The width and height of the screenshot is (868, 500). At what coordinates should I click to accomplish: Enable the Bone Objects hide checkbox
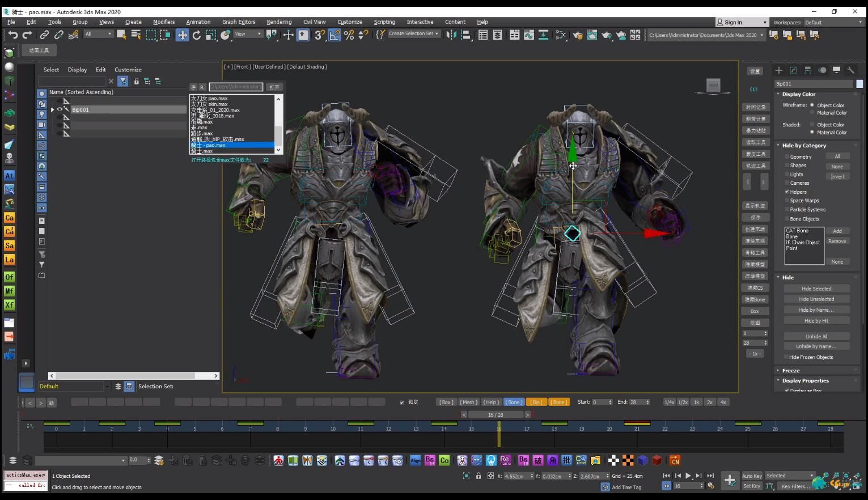click(787, 218)
